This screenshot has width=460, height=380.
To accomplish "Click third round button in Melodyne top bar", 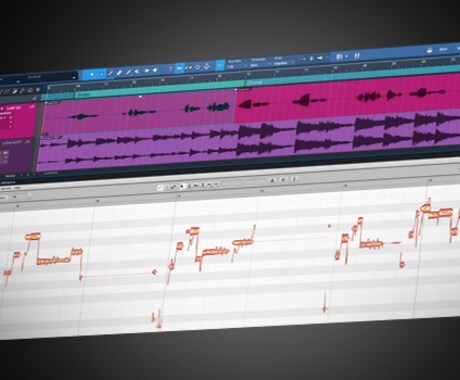I will point(294,179).
